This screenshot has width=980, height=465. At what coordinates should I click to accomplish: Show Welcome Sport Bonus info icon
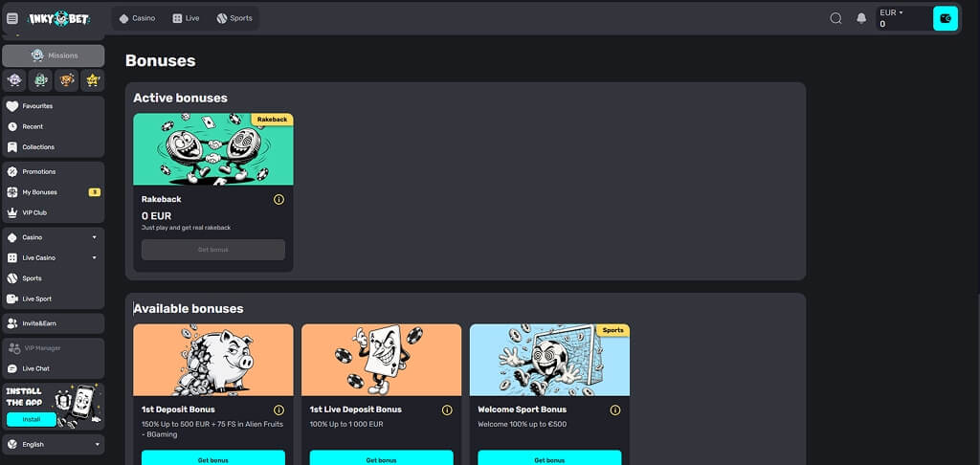(x=615, y=410)
